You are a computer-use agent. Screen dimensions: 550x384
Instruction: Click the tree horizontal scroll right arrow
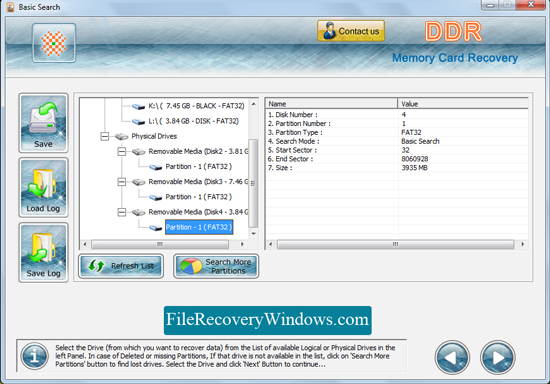pyautogui.click(x=242, y=244)
